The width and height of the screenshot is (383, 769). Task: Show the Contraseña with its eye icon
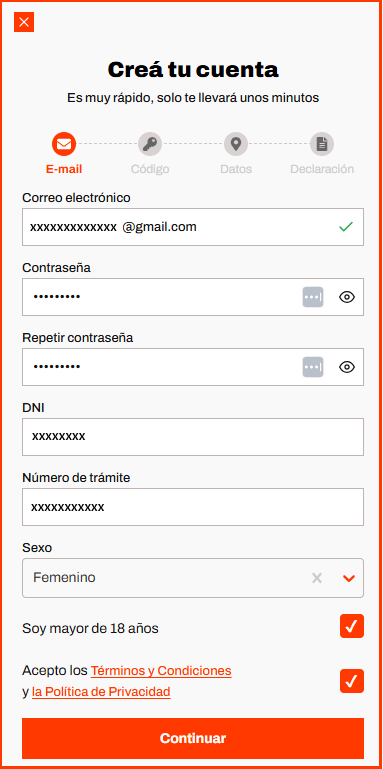(347, 297)
